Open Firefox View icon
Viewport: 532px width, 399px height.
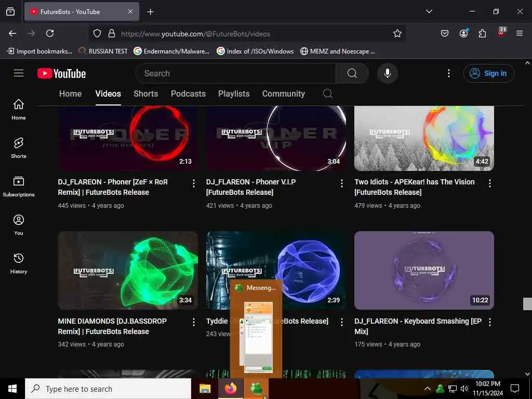tap(10, 11)
